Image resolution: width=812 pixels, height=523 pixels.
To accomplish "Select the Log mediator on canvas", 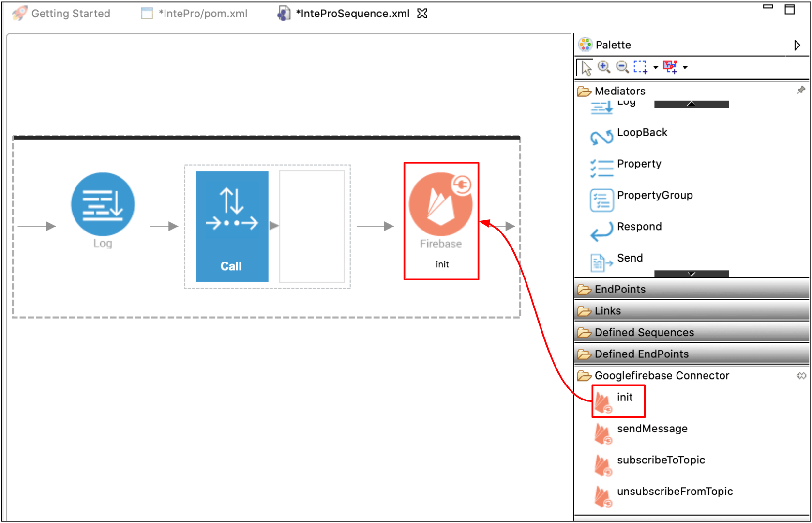I will (103, 205).
